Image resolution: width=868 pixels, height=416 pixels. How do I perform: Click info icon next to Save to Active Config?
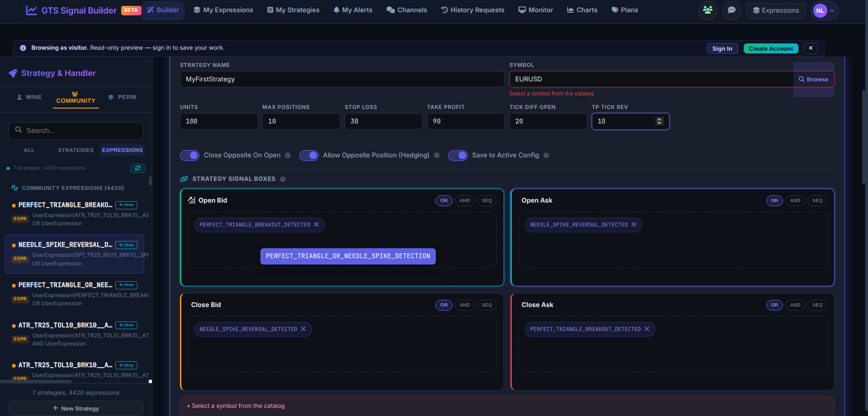click(x=546, y=156)
